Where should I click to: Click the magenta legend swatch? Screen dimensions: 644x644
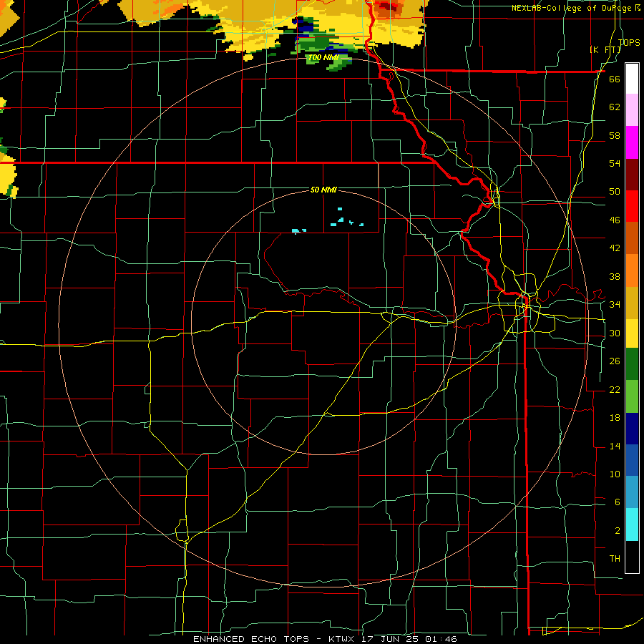tap(632, 142)
